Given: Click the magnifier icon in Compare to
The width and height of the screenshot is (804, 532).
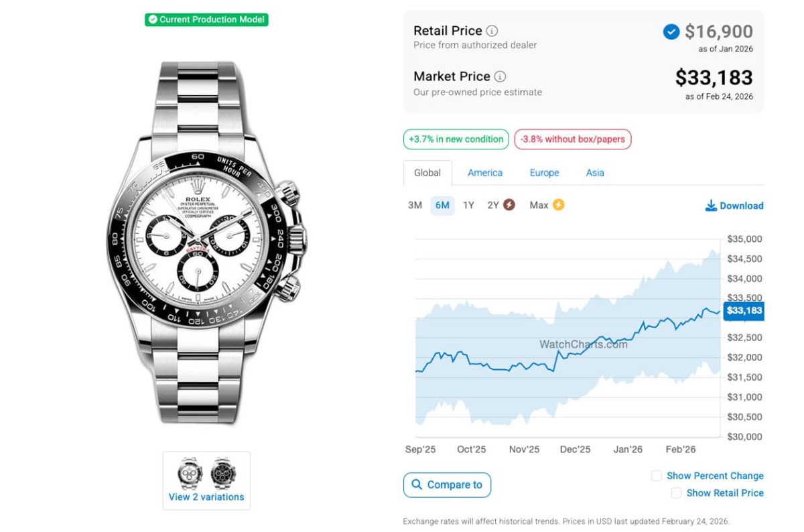Looking at the screenshot, I should pos(417,484).
